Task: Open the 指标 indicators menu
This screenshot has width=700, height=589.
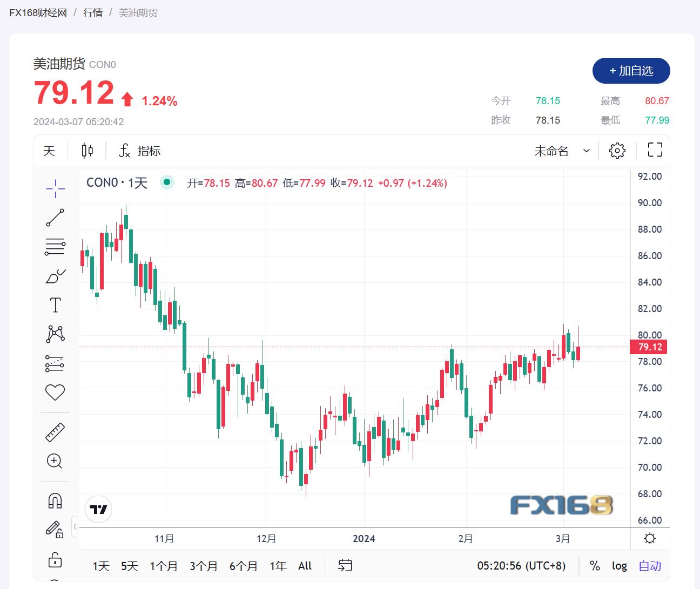Action: click(140, 151)
